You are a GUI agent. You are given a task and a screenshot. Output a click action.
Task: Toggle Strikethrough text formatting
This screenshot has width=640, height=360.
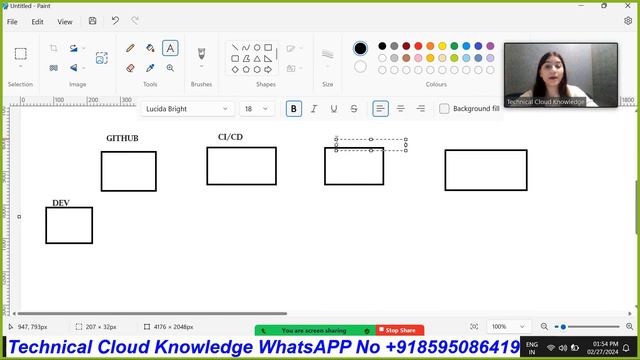(x=354, y=109)
